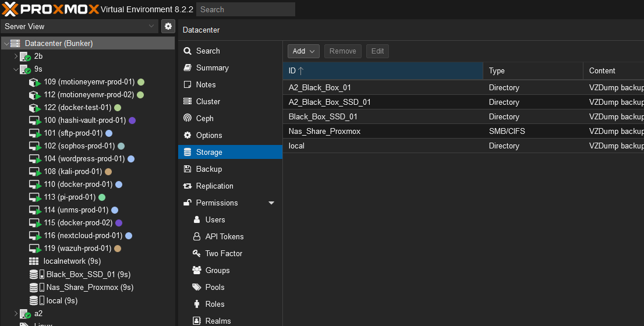
Task: Click the localnetwork (9s) grid icon
Action: click(x=34, y=261)
